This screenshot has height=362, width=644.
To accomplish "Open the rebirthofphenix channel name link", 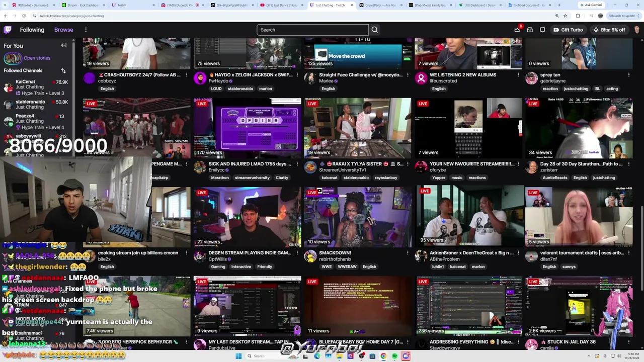I will [x=335, y=259].
